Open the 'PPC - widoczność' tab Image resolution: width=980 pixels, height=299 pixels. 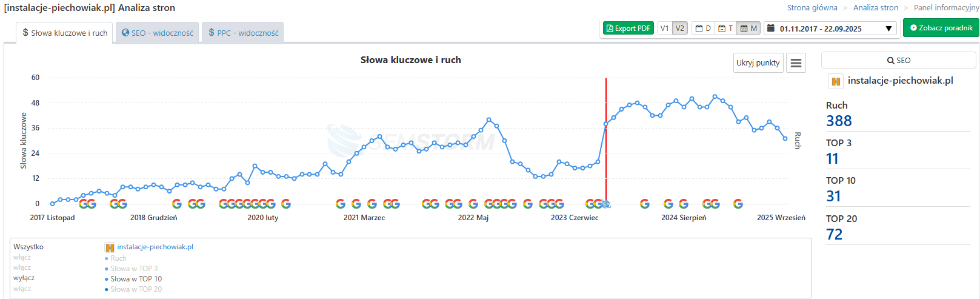pos(243,33)
